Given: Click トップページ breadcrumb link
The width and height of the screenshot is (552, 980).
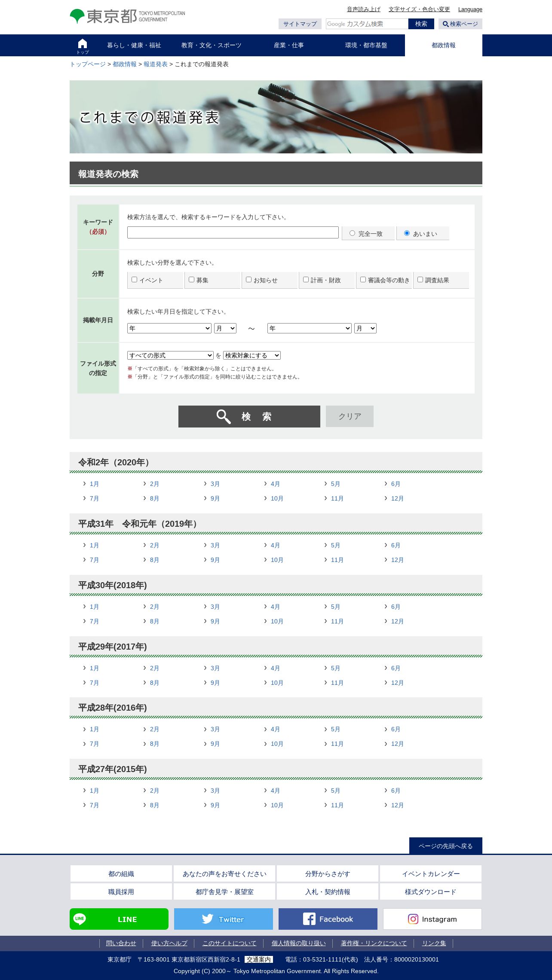Looking at the screenshot, I should 88,64.
